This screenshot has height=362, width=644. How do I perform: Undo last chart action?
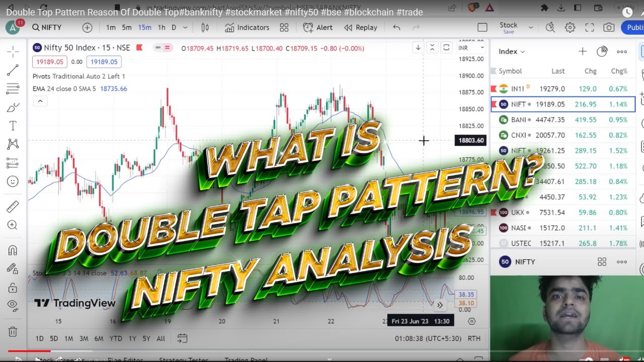[x=396, y=28]
